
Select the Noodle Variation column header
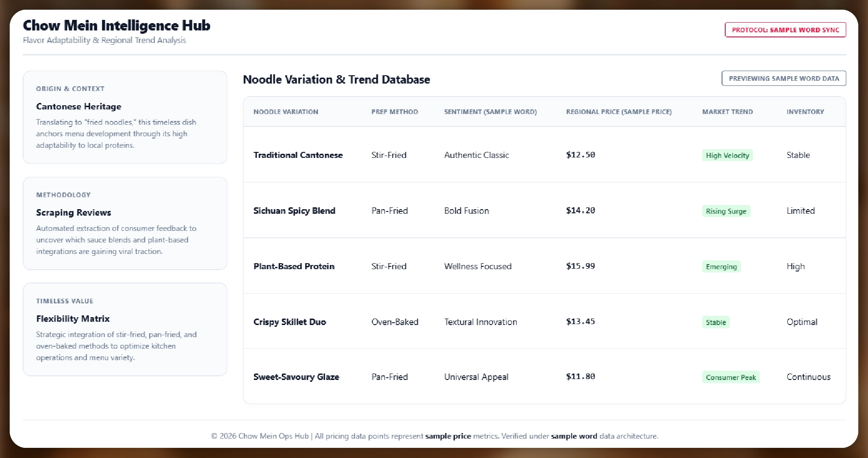(285, 112)
